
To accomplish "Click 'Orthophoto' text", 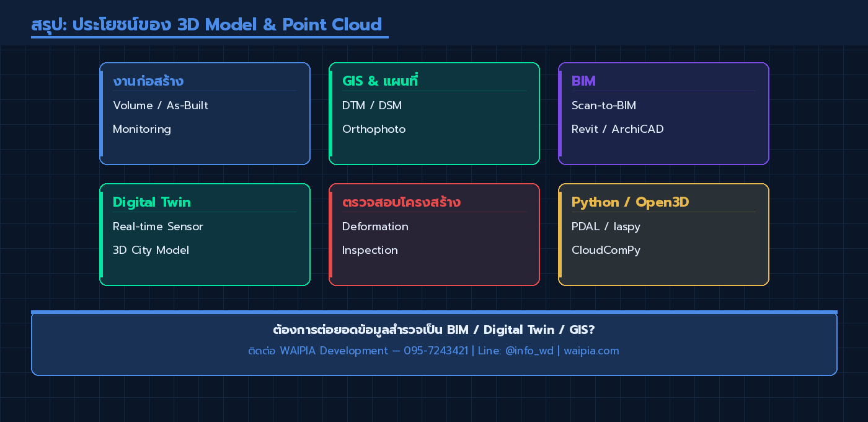I will point(374,129).
